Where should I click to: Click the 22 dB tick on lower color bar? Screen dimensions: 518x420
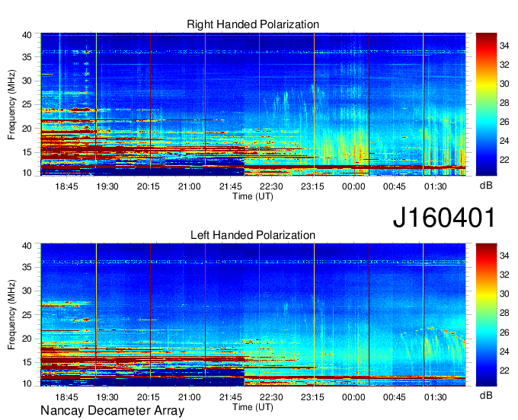pos(504,371)
